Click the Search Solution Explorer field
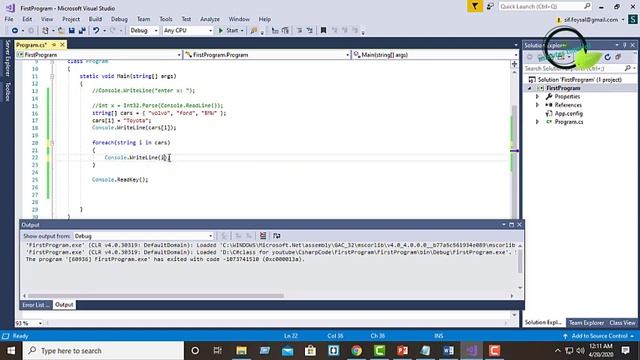 [580, 68]
